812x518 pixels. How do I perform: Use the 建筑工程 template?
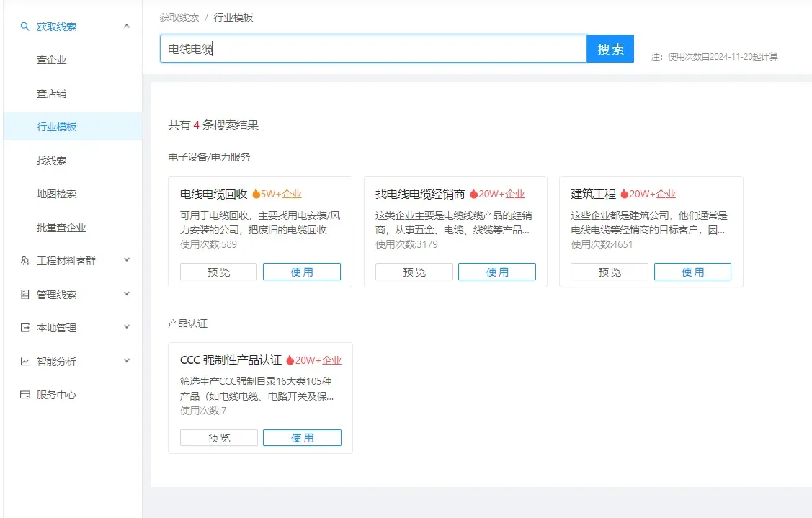pos(693,272)
